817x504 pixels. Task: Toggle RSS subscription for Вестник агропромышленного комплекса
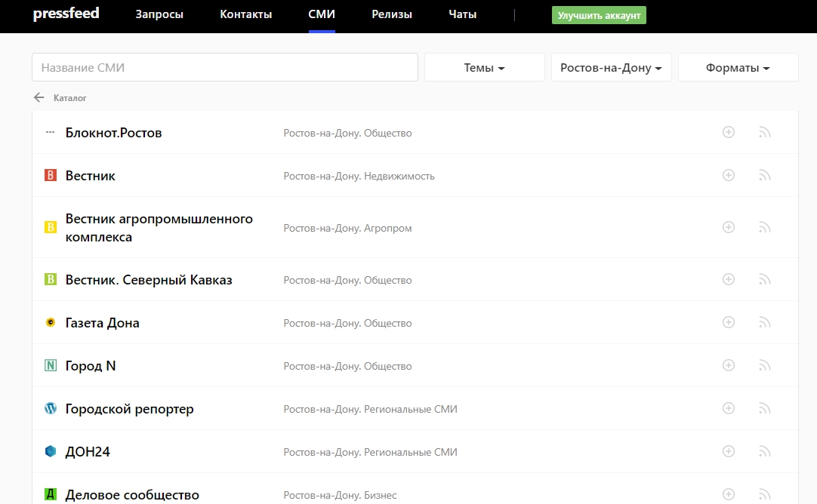764,227
